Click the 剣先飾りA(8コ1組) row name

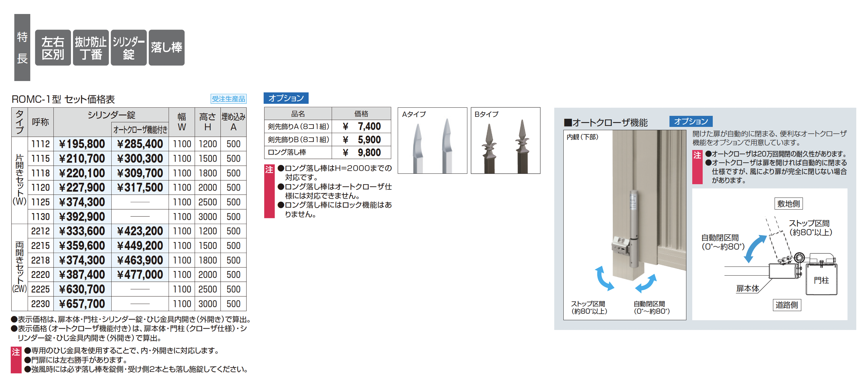click(298, 126)
